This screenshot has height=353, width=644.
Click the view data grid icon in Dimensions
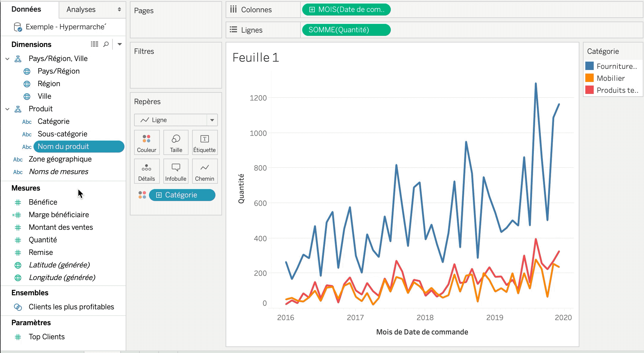pyautogui.click(x=94, y=44)
